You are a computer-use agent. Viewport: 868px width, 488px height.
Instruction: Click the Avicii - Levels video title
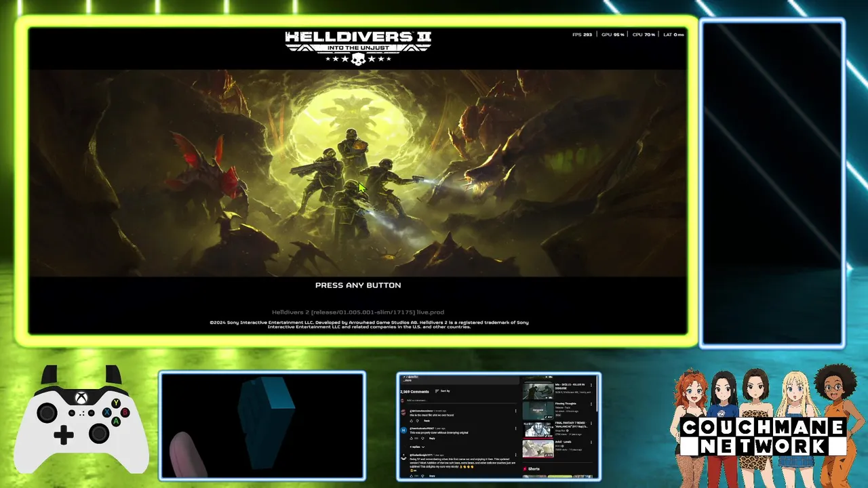(563, 442)
